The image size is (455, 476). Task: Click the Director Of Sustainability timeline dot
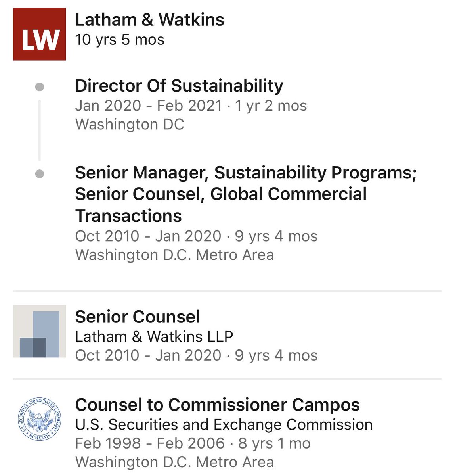[x=40, y=87]
